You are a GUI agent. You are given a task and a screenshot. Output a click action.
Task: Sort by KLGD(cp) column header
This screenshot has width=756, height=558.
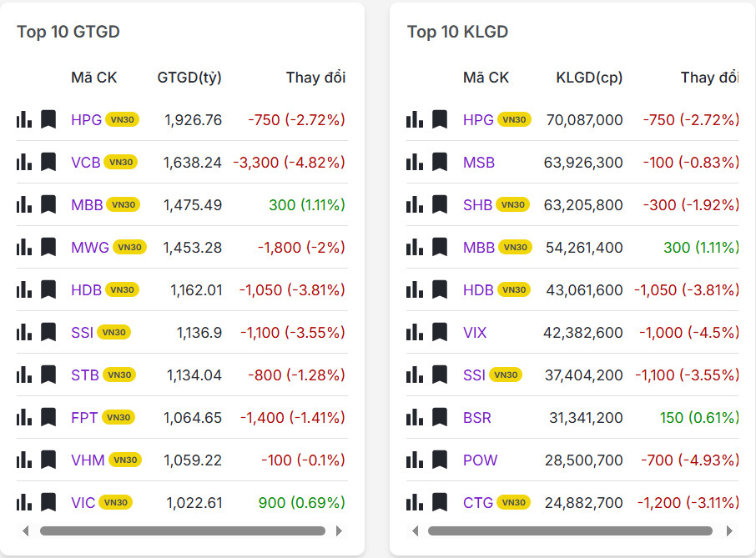tap(589, 78)
